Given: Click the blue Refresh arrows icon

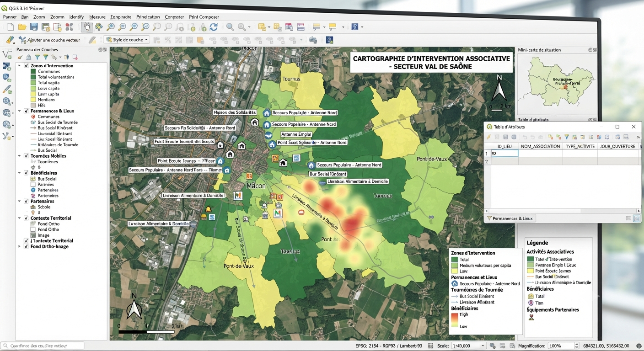Looking at the screenshot, I should click(214, 27).
